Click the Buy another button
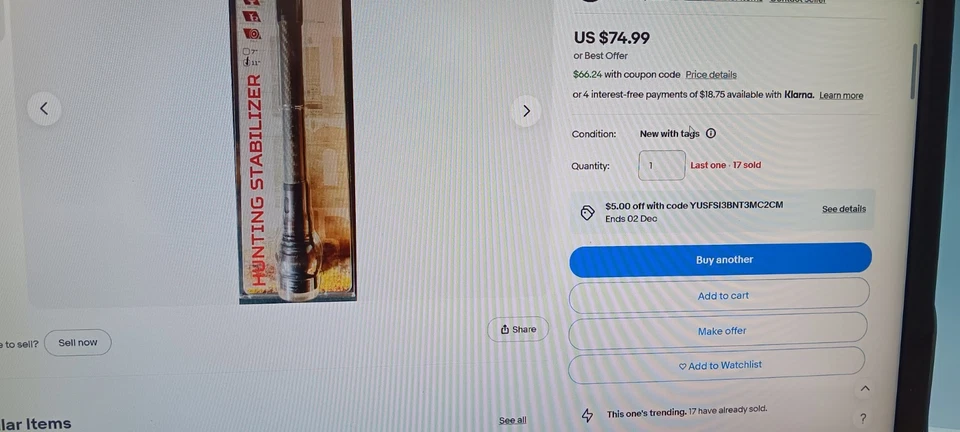960x432 pixels. (x=721, y=259)
